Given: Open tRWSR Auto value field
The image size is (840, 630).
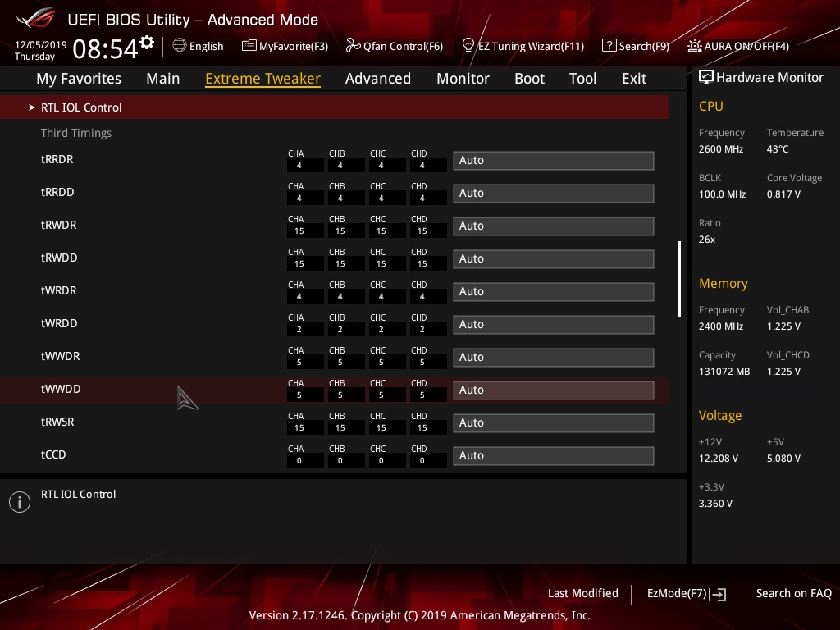Looking at the screenshot, I should [x=554, y=422].
